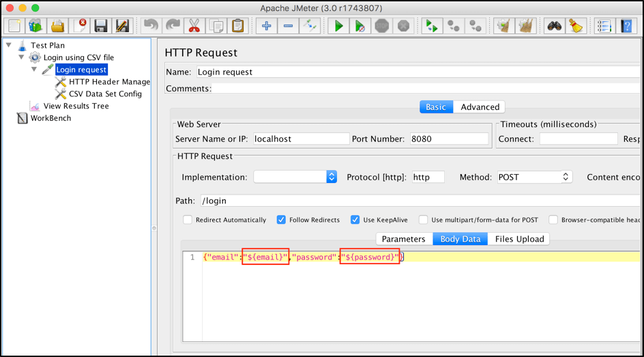Collapse the Login using CSV file node
The height and width of the screenshot is (357, 644).
click(x=21, y=57)
